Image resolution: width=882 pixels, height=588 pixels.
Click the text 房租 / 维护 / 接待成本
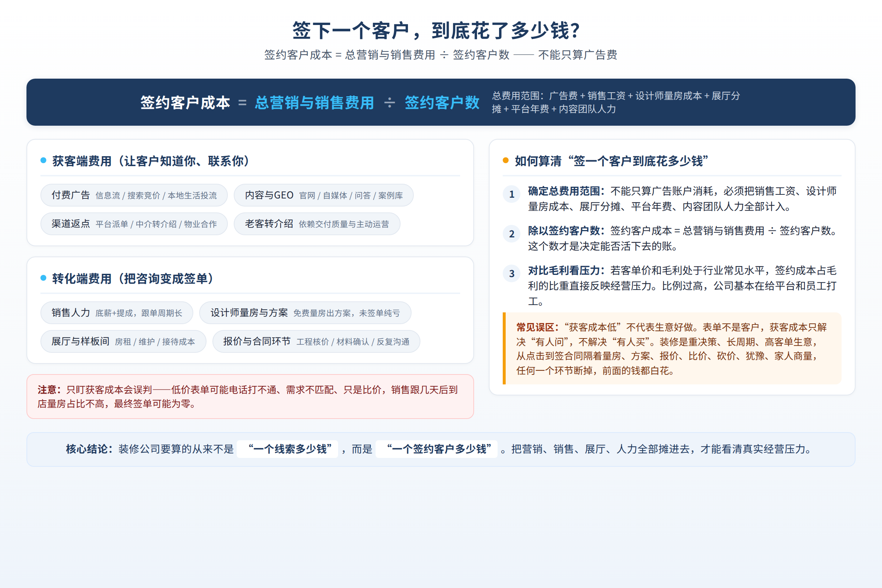click(x=155, y=342)
